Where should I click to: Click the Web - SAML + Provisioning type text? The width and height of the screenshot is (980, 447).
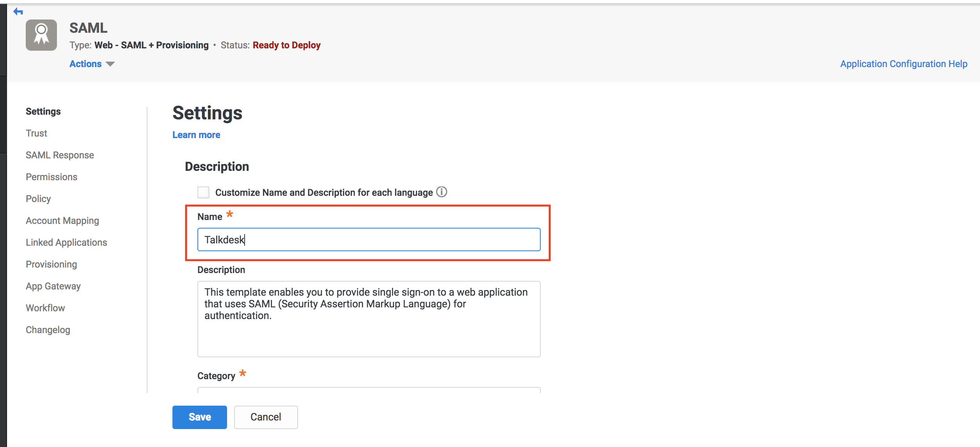coord(152,45)
